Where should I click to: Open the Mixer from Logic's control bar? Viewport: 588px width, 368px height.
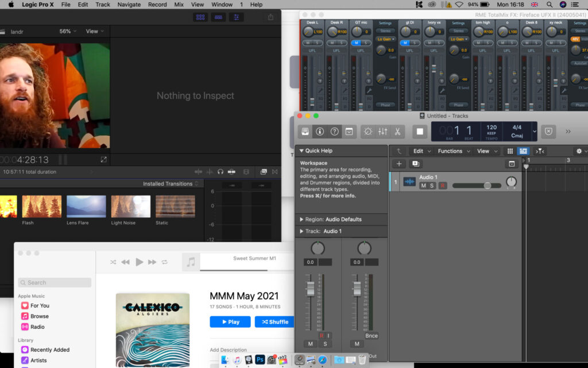tap(382, 131)
